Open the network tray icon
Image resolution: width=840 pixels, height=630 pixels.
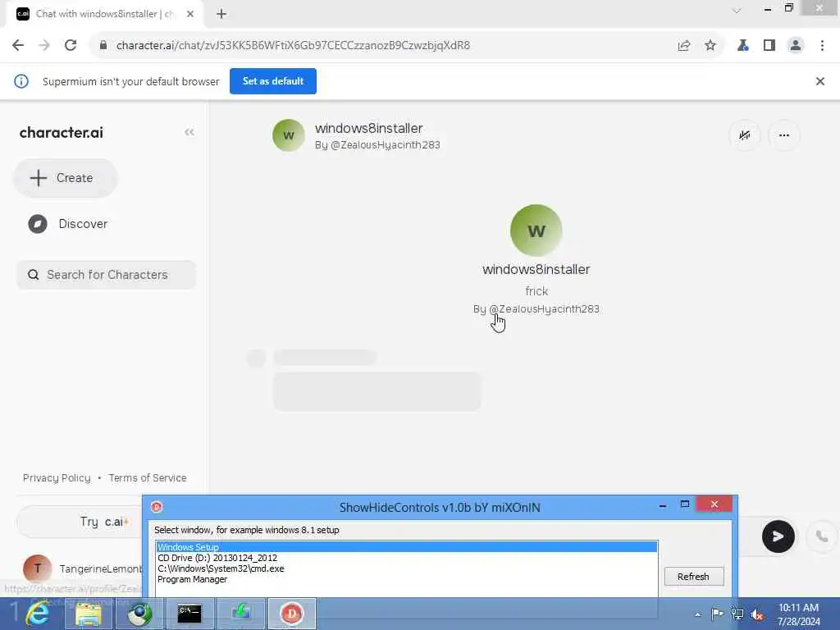click(737, 614)
